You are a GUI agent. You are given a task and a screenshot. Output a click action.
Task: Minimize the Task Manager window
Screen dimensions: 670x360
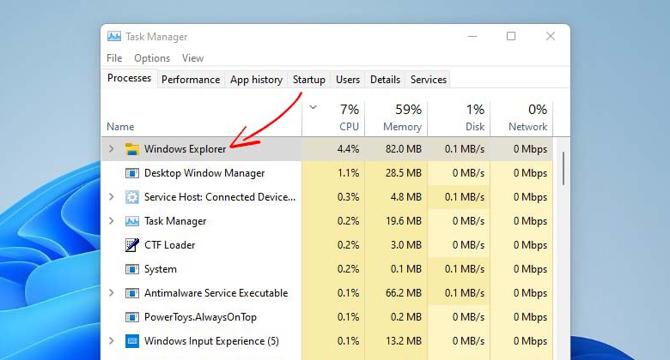472,36
